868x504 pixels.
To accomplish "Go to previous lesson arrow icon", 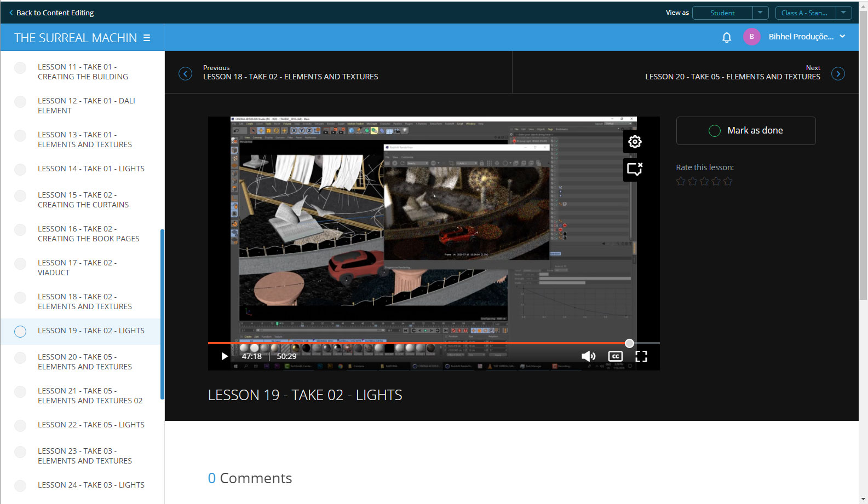I will [x=186, y=73].
